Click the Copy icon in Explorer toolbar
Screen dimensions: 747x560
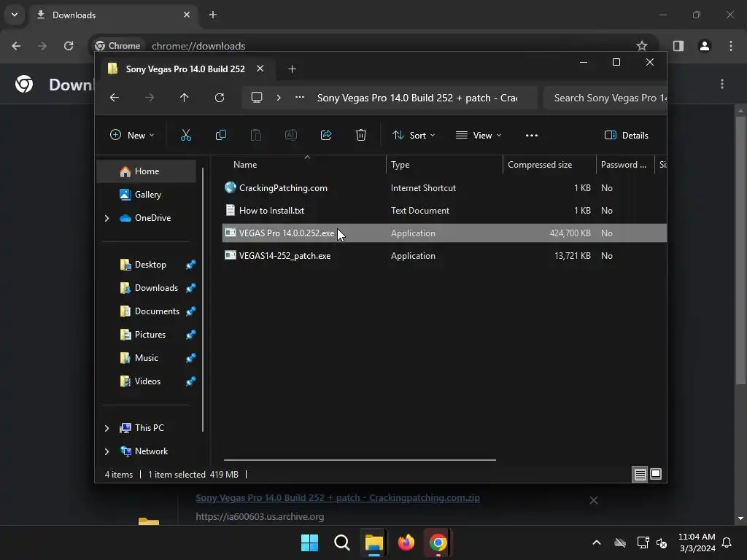point(220,135)
